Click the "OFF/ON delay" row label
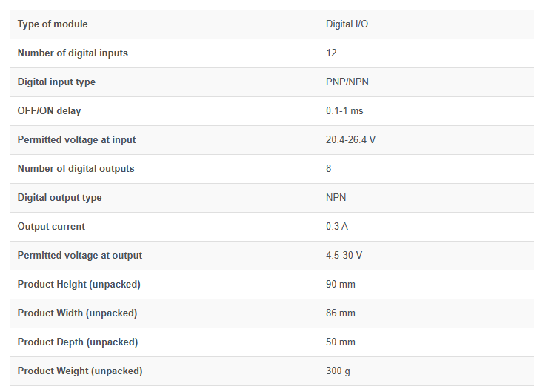Screen dimensions: 534x392 50,111
